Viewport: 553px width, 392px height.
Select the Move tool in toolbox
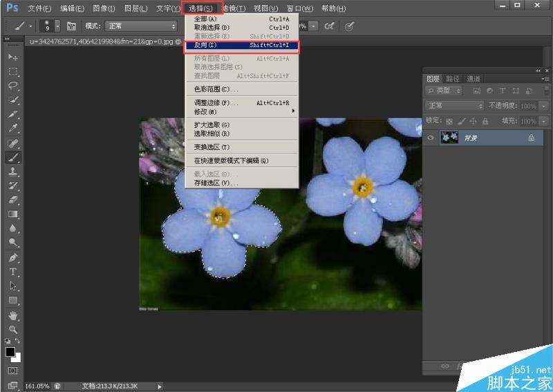coord(12,57)
